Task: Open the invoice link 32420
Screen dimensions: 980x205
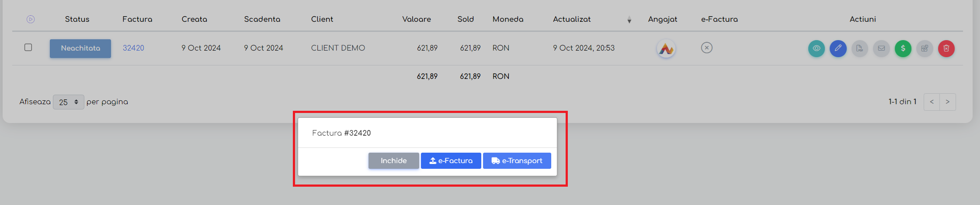Action: coord(133,48)
